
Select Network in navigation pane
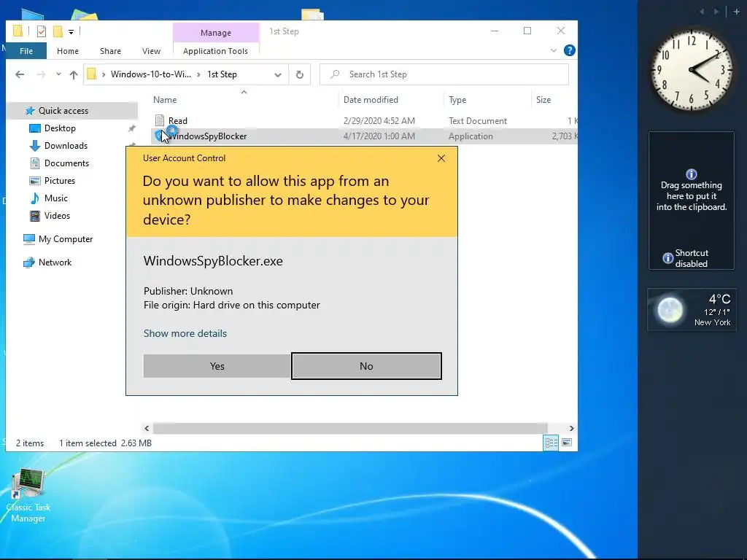coord(55,262)
